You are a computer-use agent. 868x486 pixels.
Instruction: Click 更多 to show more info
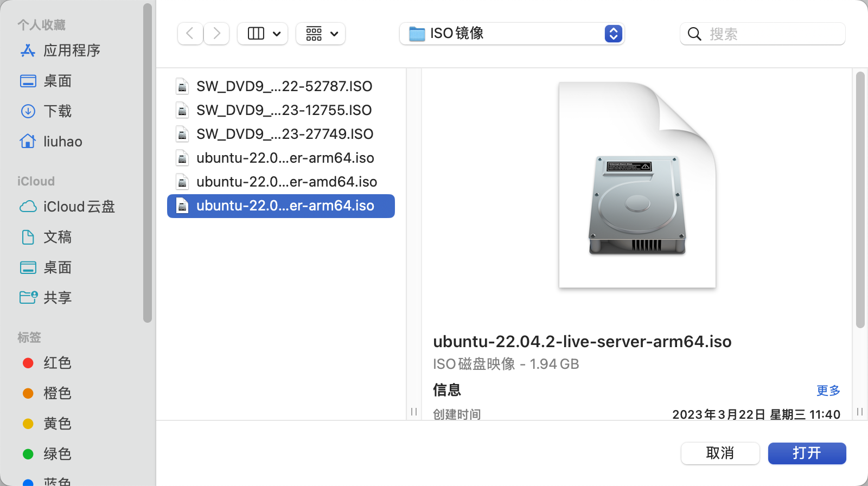pyautogui.click(x=828, y=391)
